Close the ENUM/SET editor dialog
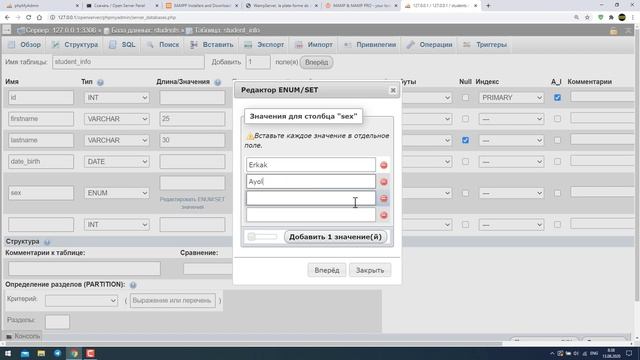640x360 pixels. coord(393,90)
